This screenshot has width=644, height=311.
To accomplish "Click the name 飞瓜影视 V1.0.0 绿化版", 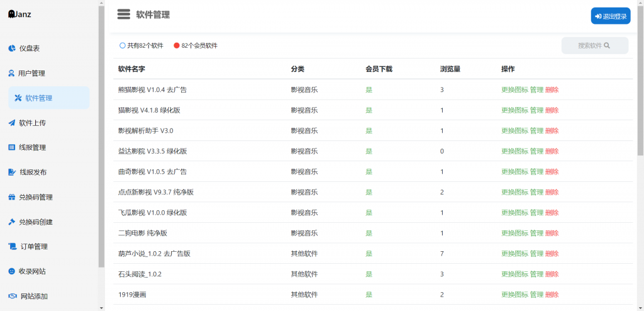I will pos(153,213).
